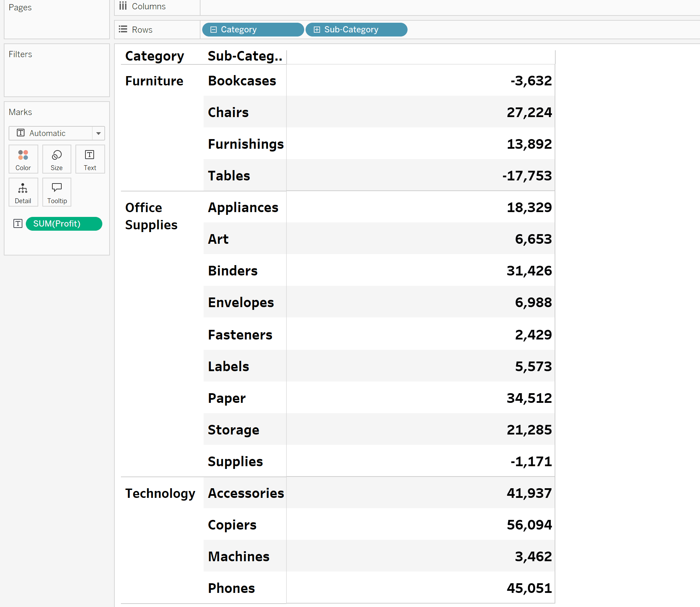Screen dimensions: 700x607
Task: Select the Furniture category label
Action: pyautogui.click(x=154, y=81)
